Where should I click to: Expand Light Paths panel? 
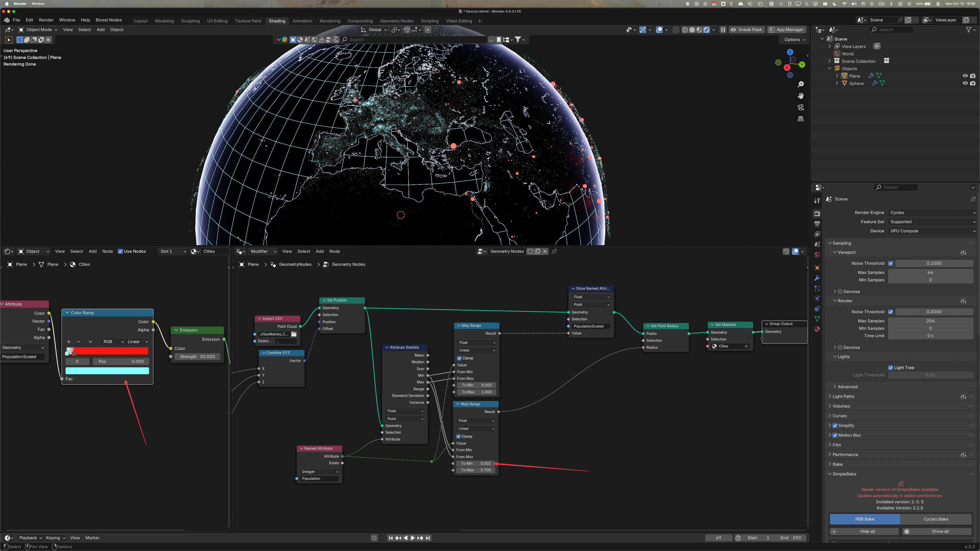click(843, 397)
